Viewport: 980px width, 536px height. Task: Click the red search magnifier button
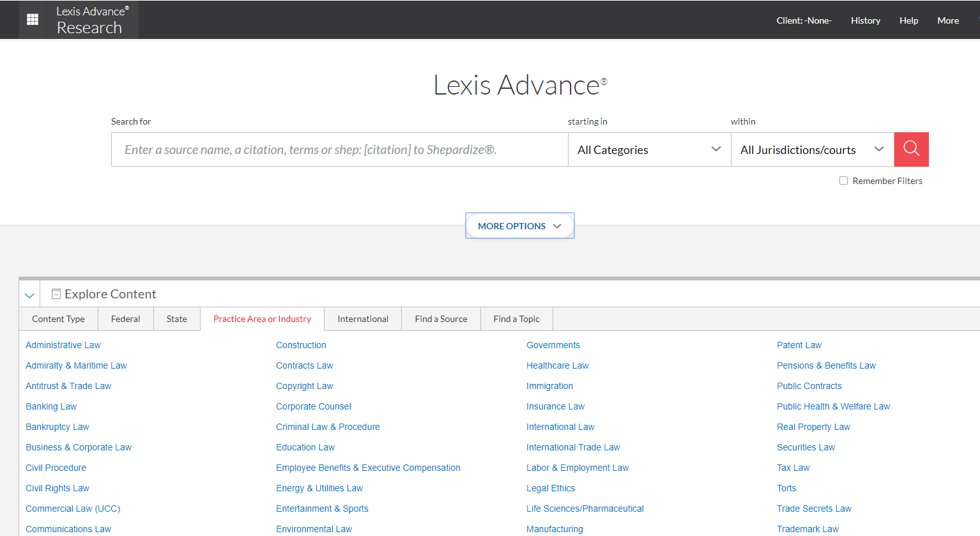coord(911,149)
